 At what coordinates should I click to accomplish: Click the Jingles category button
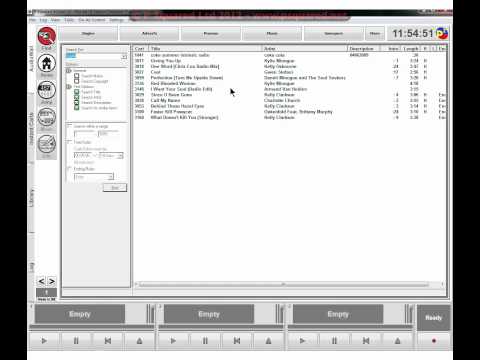click(88, 34)
